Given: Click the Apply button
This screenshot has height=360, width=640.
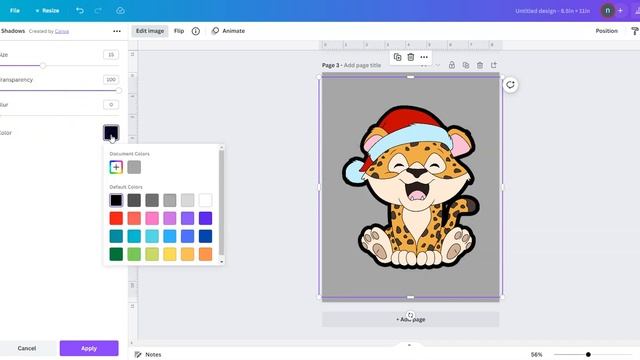Looking at the screenshot, I should 89,348.
